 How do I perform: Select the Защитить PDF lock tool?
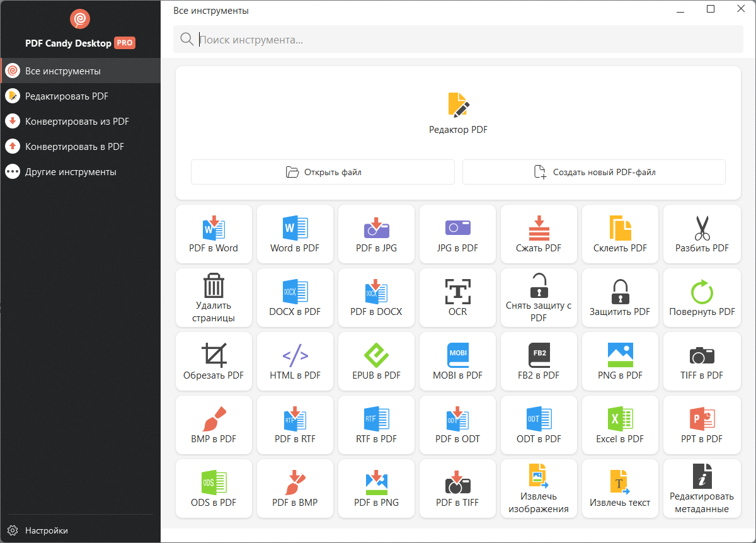[x=620, y=297]
